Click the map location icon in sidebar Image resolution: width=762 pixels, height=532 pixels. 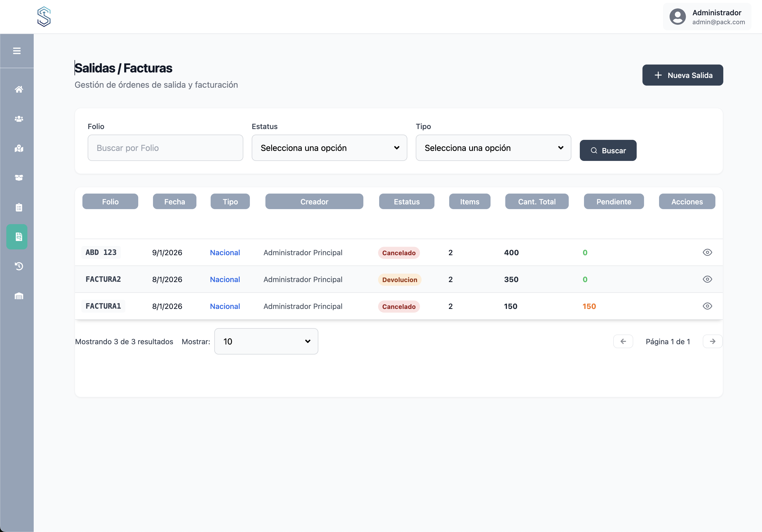(19, 148)
